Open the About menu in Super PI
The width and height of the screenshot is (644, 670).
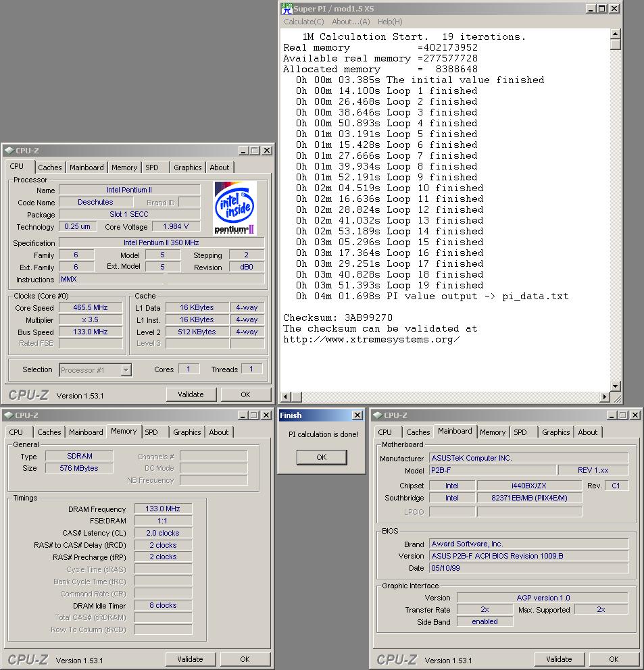tap(351, 22)
